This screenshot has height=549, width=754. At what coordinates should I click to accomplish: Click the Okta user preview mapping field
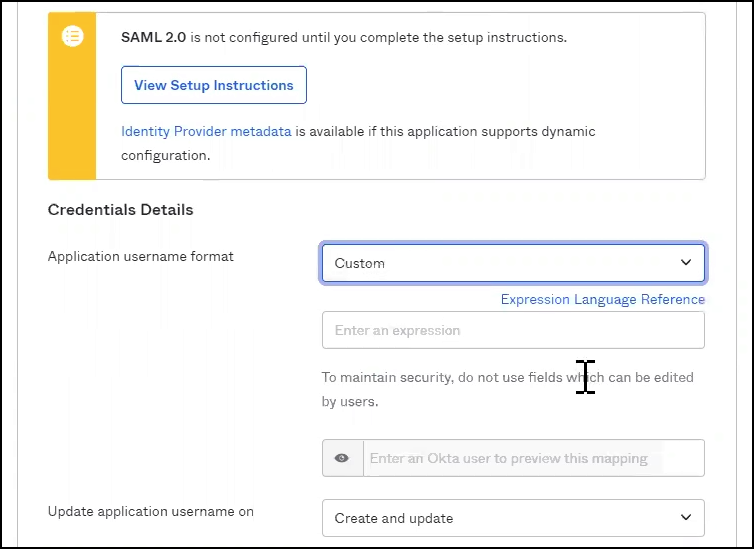pyautogui.click(x=532, y=458)
